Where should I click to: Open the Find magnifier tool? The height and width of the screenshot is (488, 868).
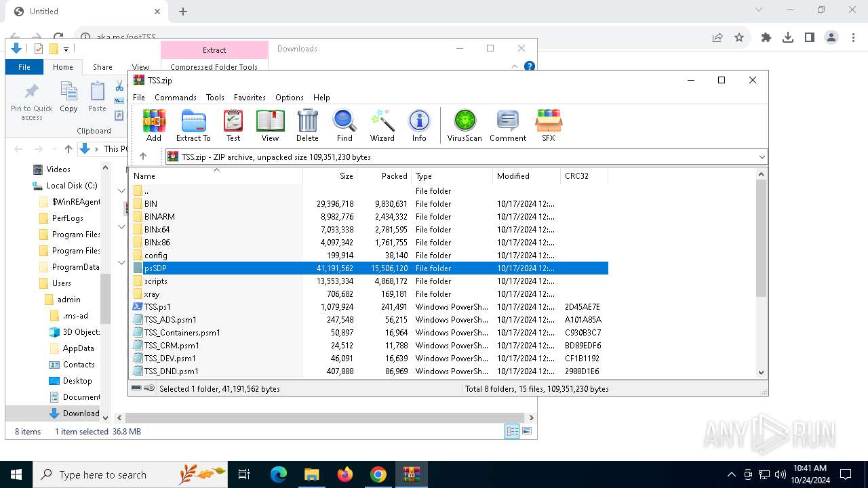coord(344,126)
